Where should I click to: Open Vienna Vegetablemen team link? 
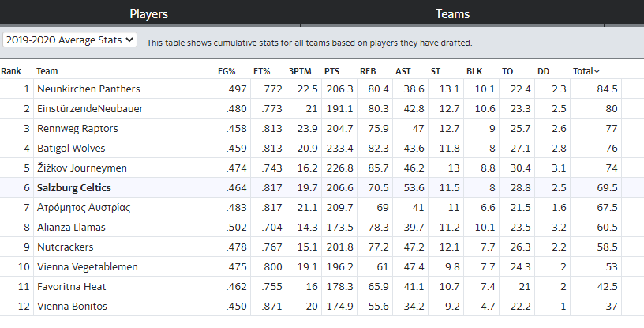pos(87,266)
